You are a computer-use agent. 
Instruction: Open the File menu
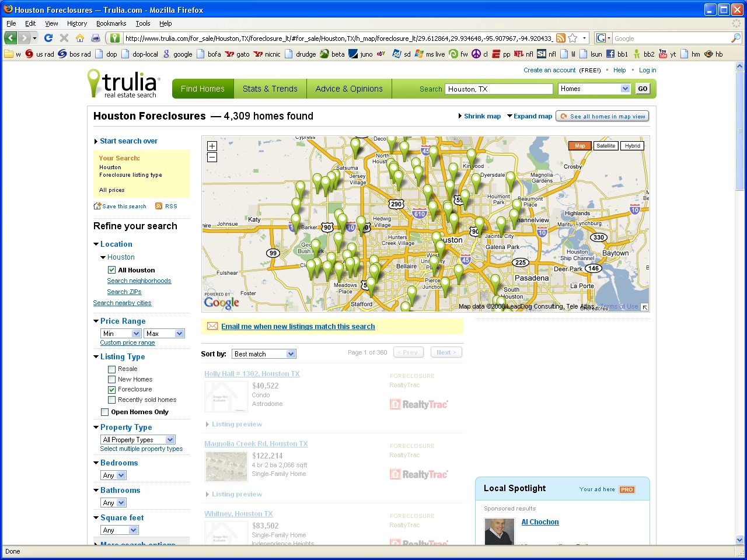click(11, 23)
